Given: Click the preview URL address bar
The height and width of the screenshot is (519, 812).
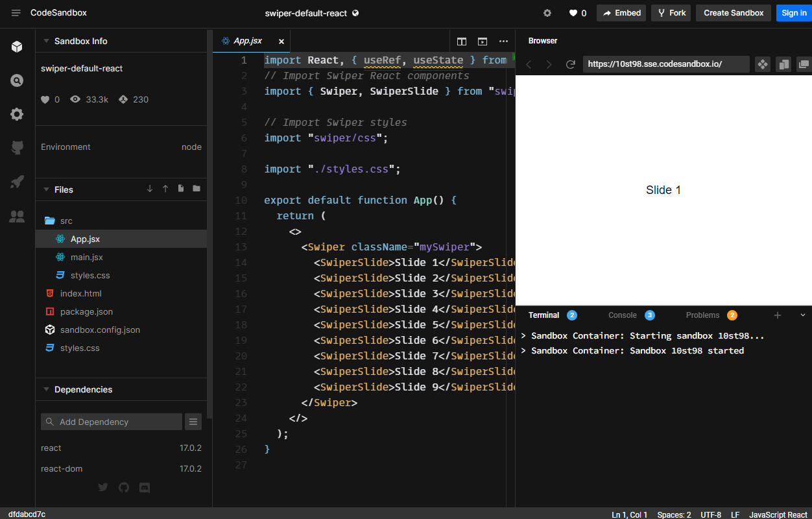Looking at the screenshot, I should click(666, 64).
